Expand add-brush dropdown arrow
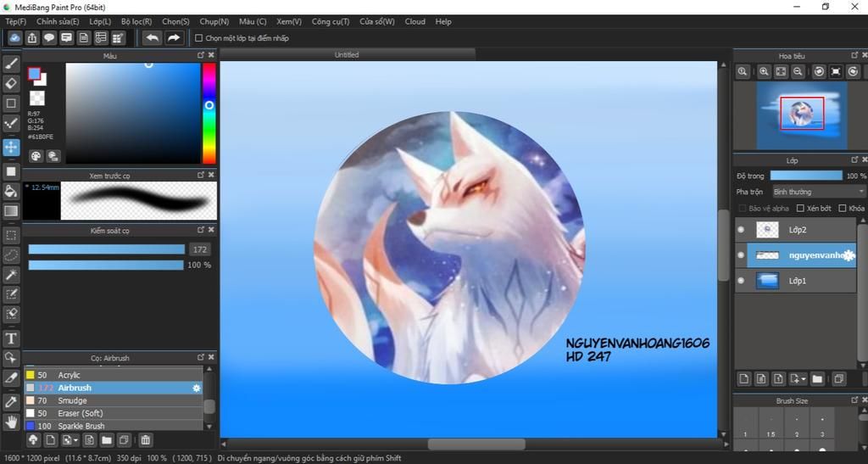The image size is (868, 464). pos(75,440)
